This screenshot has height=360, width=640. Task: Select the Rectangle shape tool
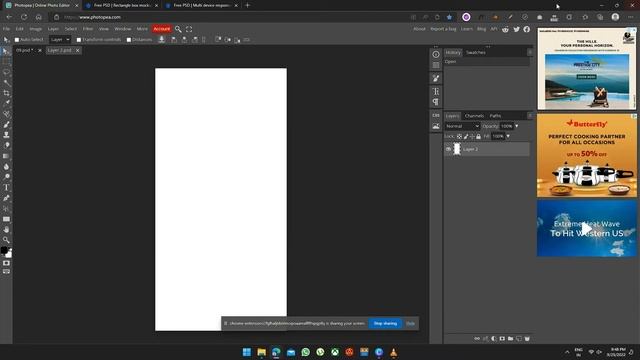coord(6,219)
